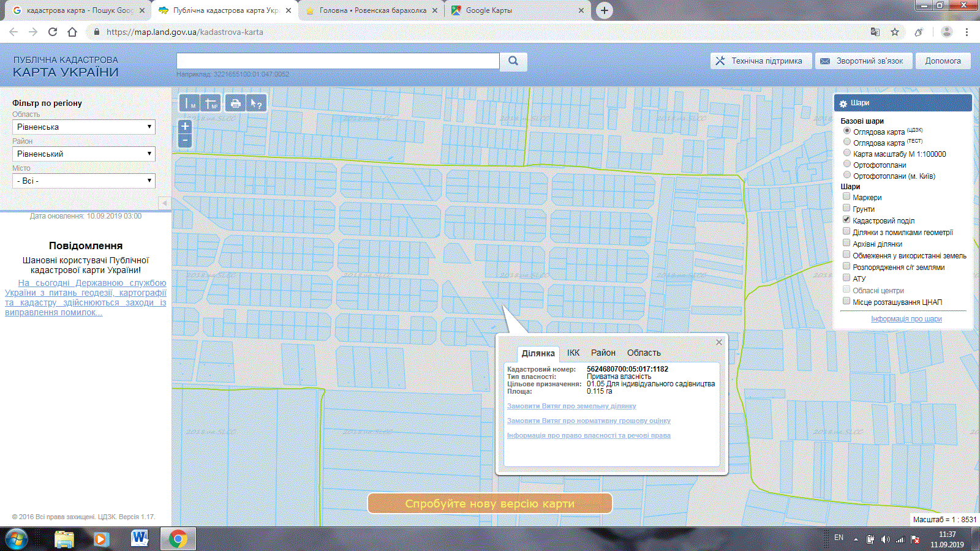This screenshot has height=551, width=980.
Task: Click the Технічна підтримка button
Action: tap(761, 61)
